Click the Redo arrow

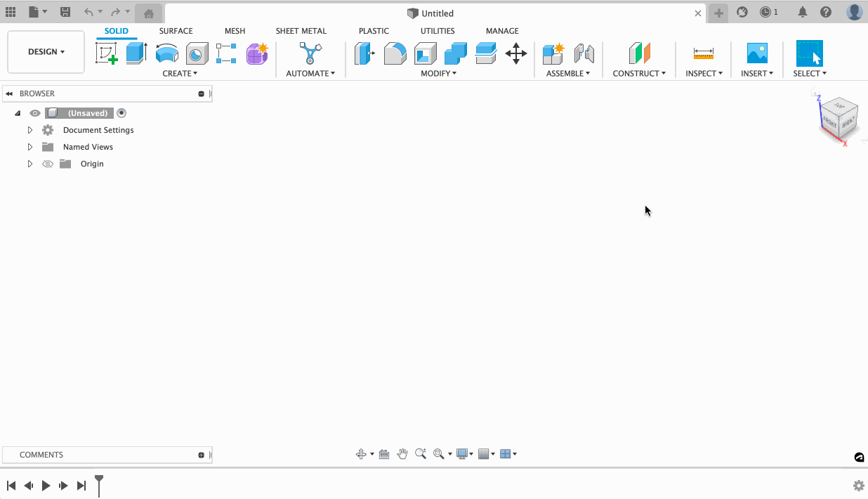(x=115, y=12)
